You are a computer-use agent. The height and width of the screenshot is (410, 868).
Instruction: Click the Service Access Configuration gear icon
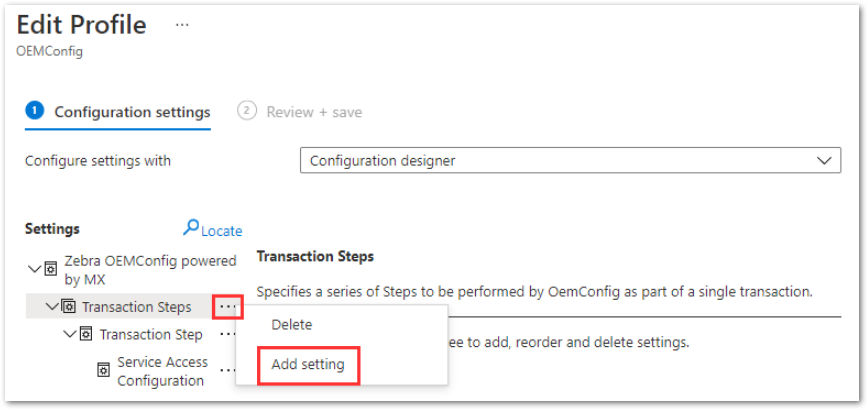click(x=104, y=370)
